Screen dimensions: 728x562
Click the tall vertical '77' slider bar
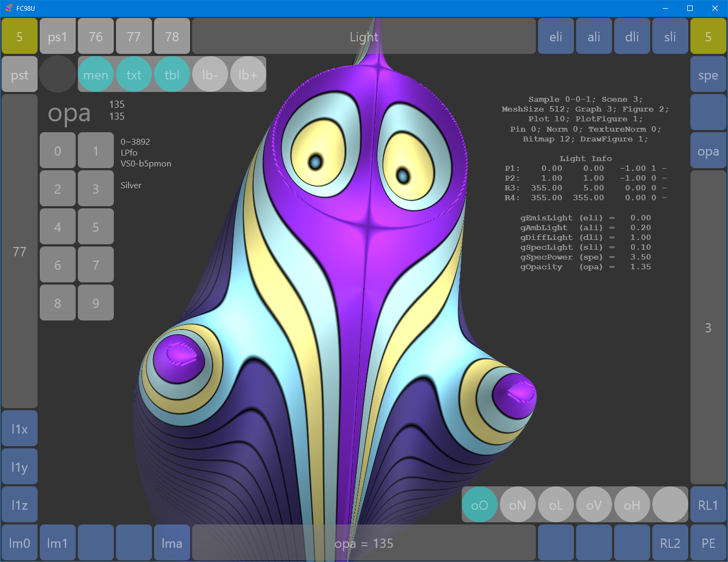tap(20, 251)
